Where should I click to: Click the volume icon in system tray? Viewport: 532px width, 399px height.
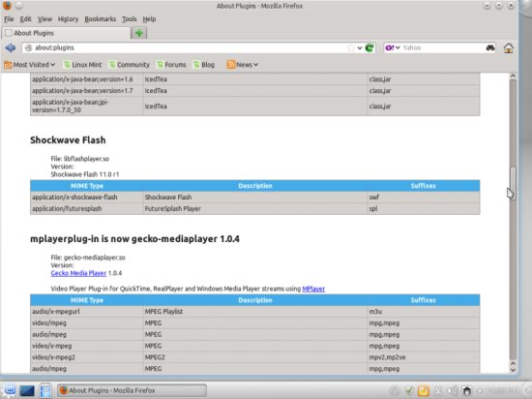coord(452,391)
